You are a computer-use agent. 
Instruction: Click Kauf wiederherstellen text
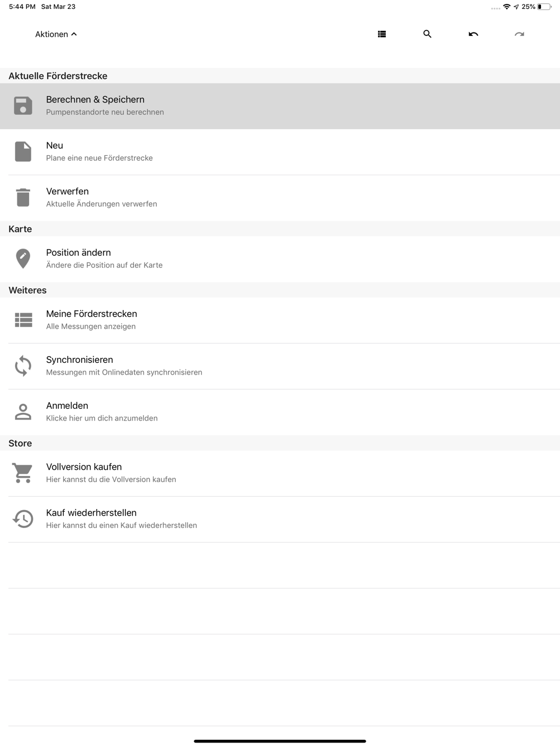coord(91,513)
